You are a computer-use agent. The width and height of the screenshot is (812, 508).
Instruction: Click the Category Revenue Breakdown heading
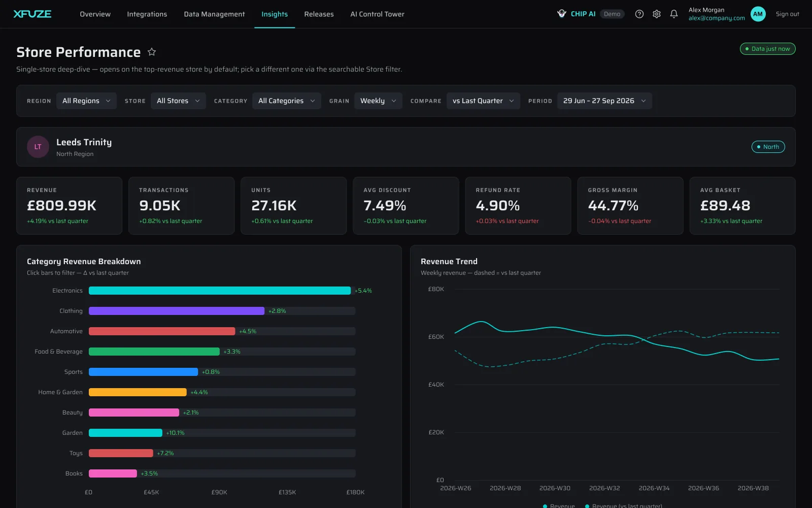84,262
